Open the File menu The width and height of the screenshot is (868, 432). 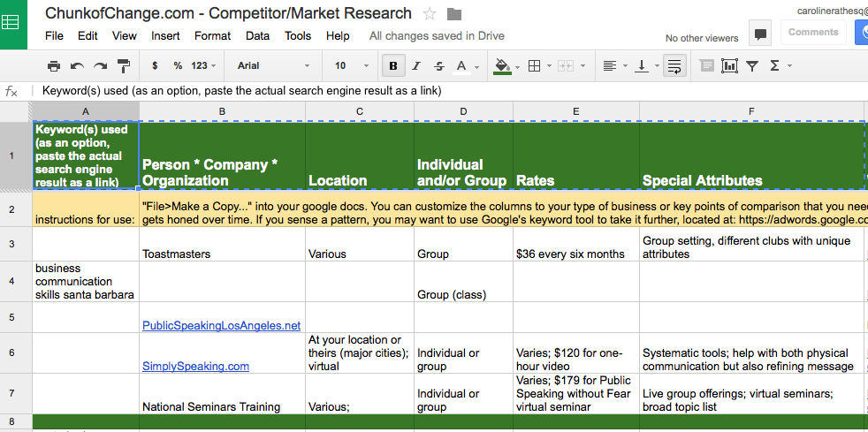click(x=54, y=36)
